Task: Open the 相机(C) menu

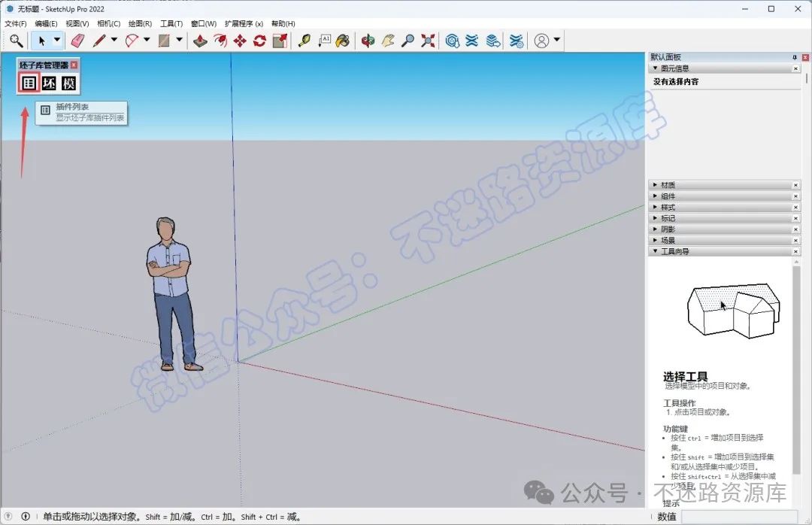Action: (x=109, y=23)
